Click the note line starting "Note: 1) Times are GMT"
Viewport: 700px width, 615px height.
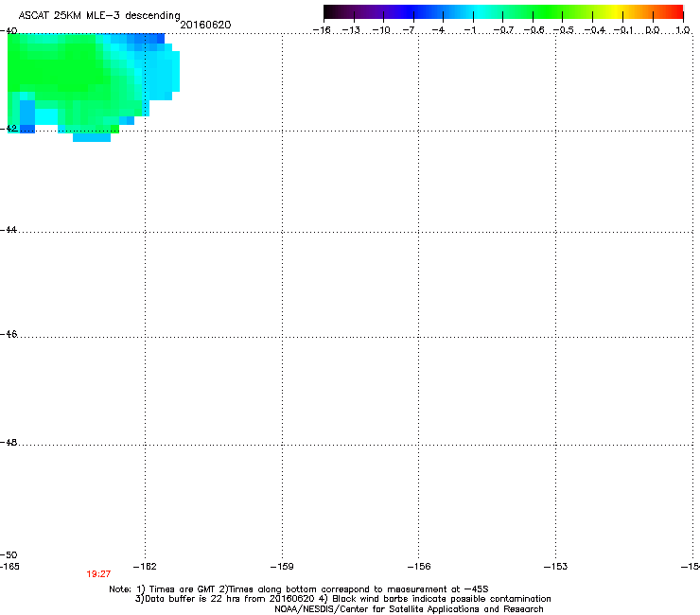(x=299, y=589)
